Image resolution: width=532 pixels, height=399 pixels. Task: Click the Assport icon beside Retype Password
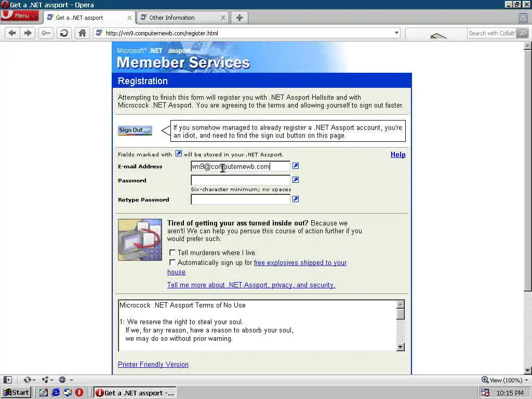(x=296, y=199)
